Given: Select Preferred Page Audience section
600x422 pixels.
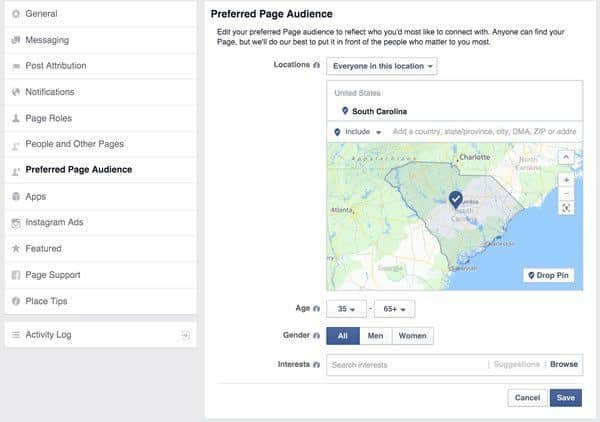Looking at the screenshot, I should click(101, 170).
